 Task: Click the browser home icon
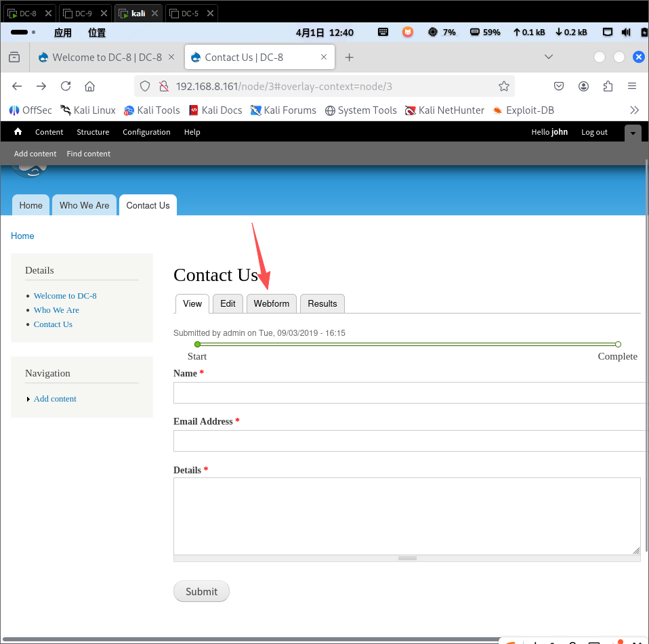click(x=89, y=86)
